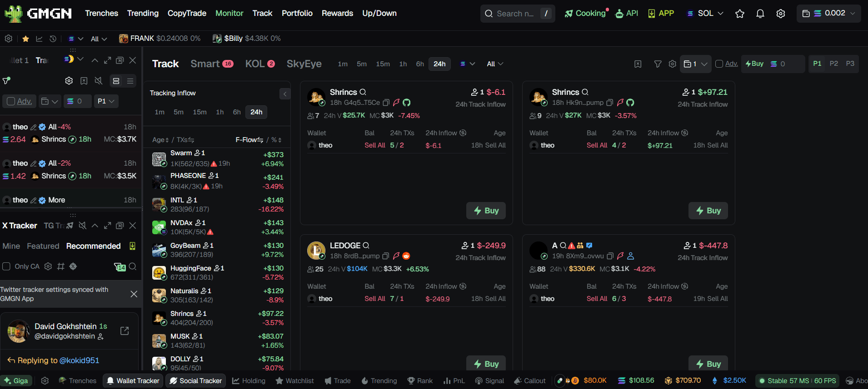Click Buy on the LEDOGE card
The image size is (868, 389).
click(x=486, y=364)
